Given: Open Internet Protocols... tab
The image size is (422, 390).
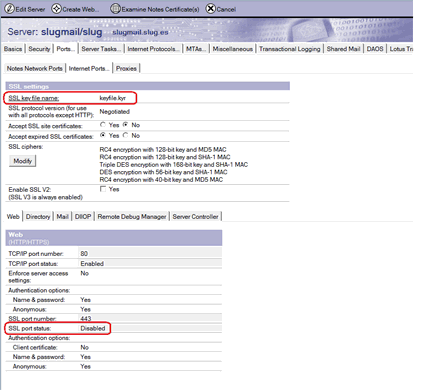Looking at the screenshot, I should click(x=153, y=49).
